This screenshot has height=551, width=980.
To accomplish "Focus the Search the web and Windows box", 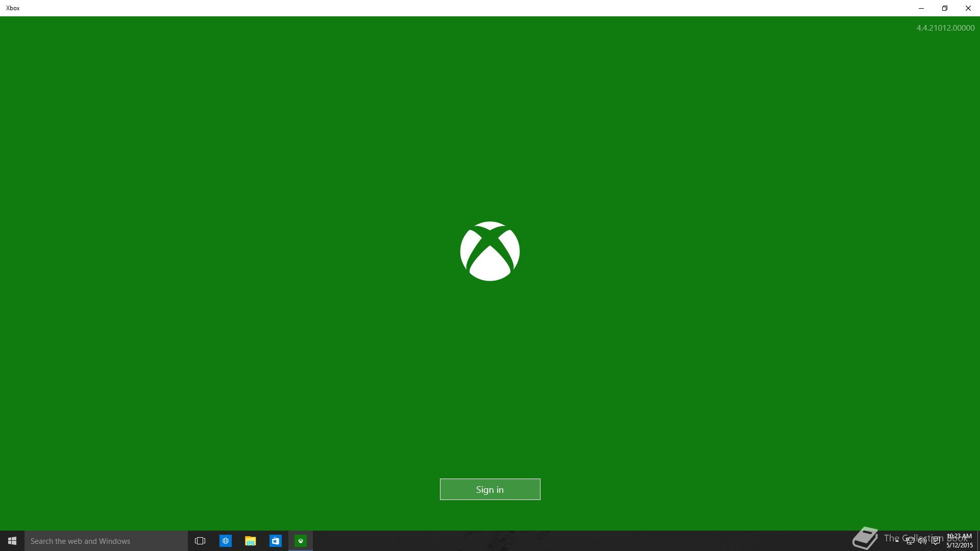I will (106, 541).
